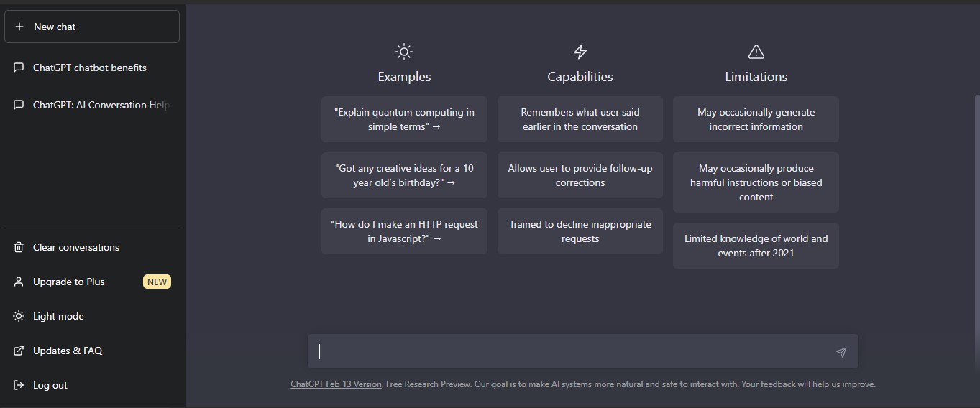
Task: Pick the HTTP request in Javascript example
Action: pos(404,231)
